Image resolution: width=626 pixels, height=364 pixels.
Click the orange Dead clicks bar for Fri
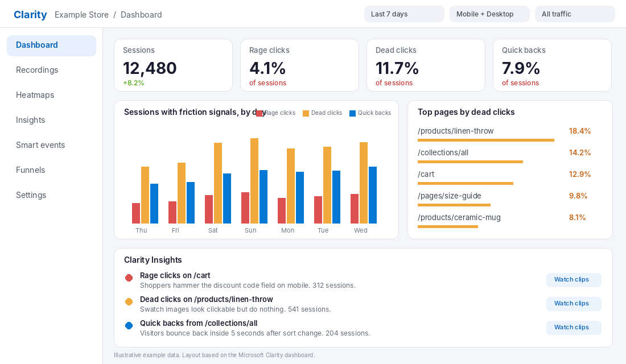tap(182, 193)
